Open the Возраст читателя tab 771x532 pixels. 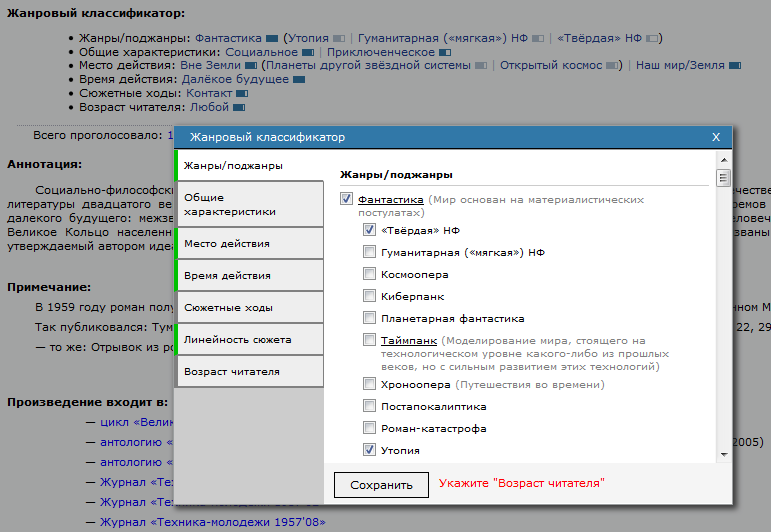click(x=249, y=371)
